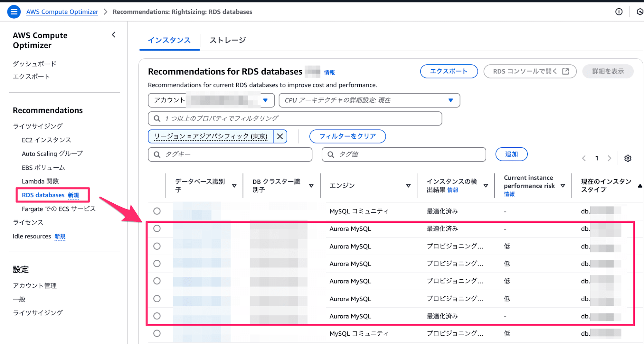Viewport: 644px width, 344px height.
Task: Select radio of third Aurora MySQL row
Action: coord(157,264)
